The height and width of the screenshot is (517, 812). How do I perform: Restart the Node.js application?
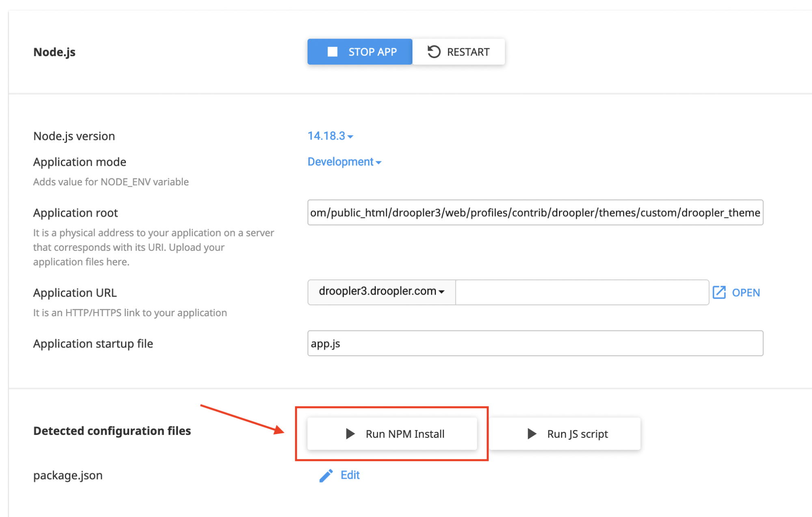pyautogui.click(x=459, y=52)
